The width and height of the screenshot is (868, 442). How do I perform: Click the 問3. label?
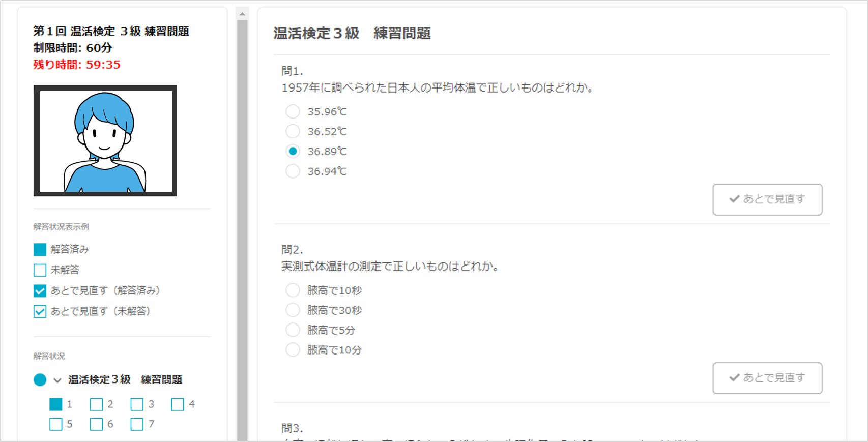point(293,428)
